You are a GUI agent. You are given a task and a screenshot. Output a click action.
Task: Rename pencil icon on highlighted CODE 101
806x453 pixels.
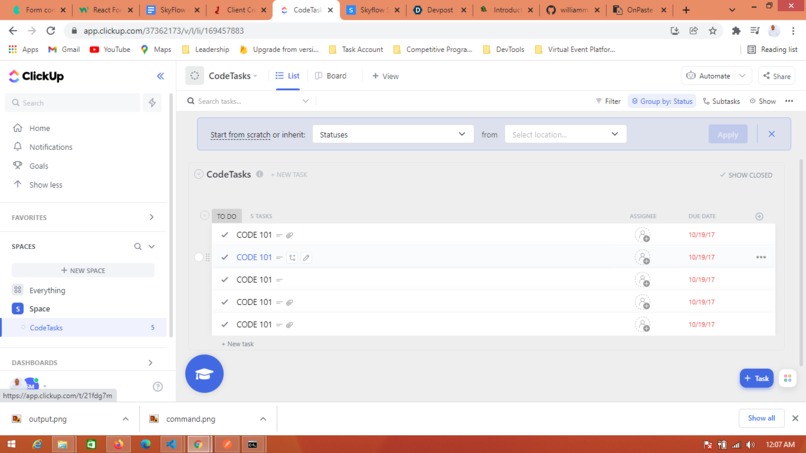point(306,258)
